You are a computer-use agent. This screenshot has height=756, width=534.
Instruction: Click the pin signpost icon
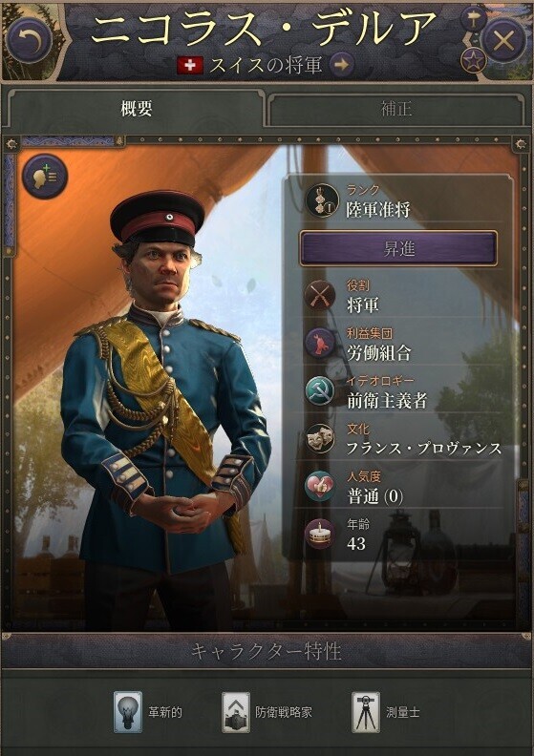tap(473, 20)
